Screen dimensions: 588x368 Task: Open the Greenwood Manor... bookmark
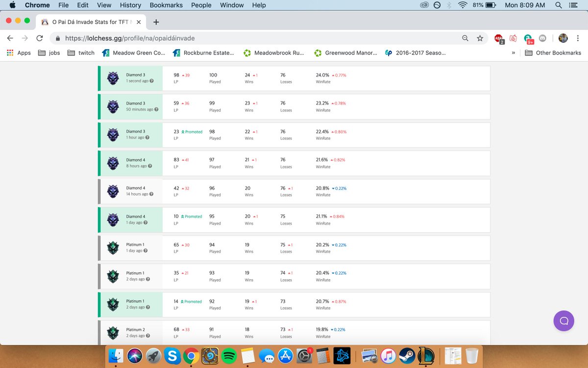pyautogui.click(x=345, y=53)
